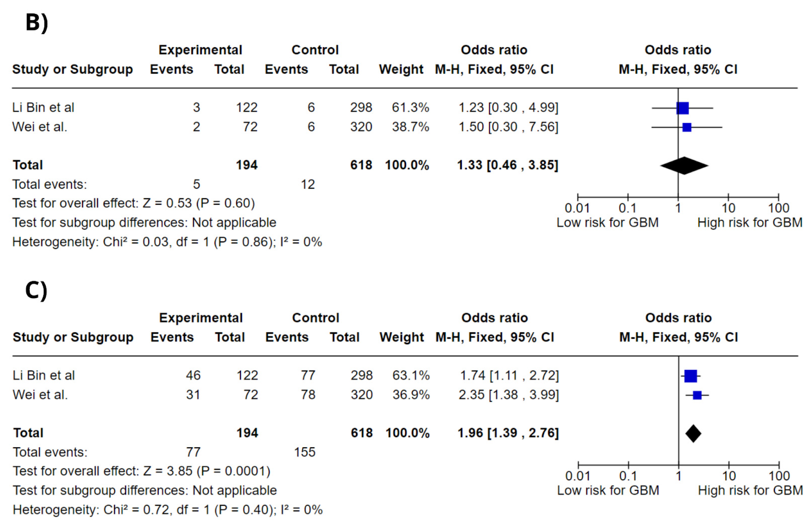
Task: Click 'Low risk for GBM' label in panel C
Action: pyautogui.click(x=608, y=490)
